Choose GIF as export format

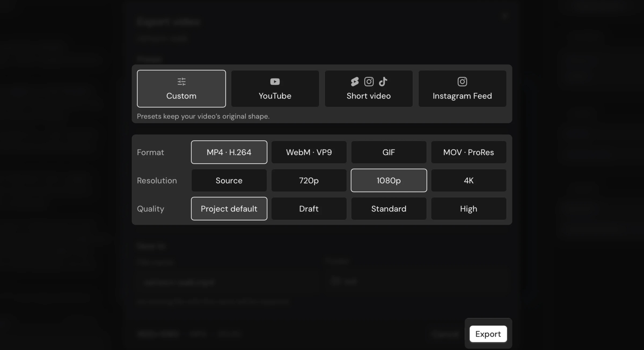tap(389, 152)
